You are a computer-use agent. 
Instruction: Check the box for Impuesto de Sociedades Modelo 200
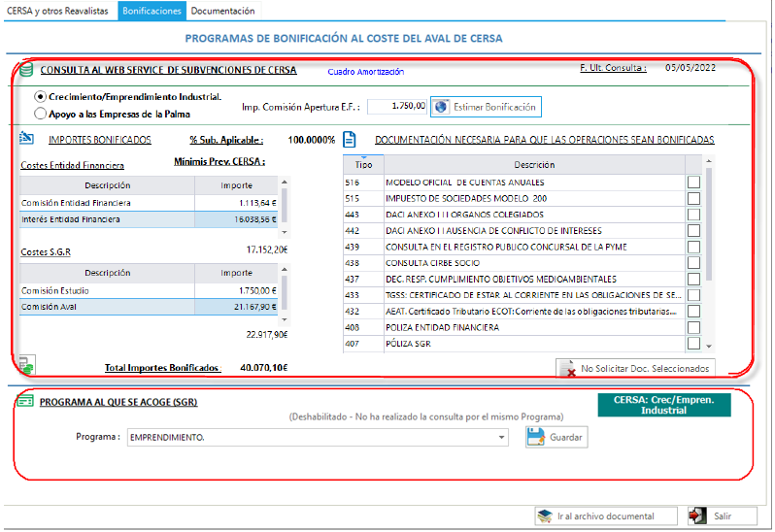pyautogui.click(x=694, y=199)
